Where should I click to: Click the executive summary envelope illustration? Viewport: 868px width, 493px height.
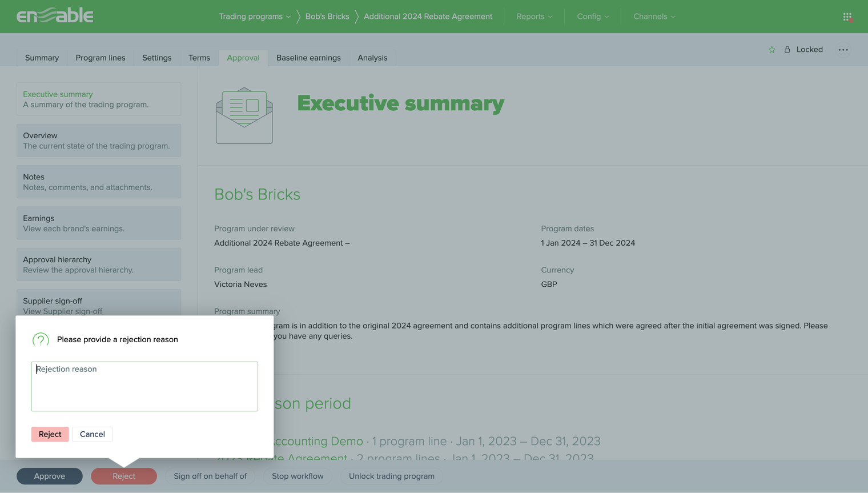244,115
